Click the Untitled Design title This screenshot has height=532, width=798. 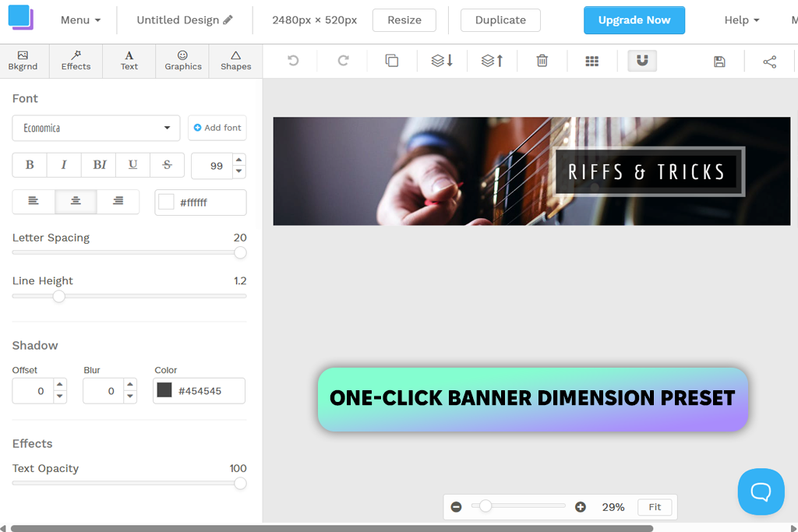click(x=178, y=19)
